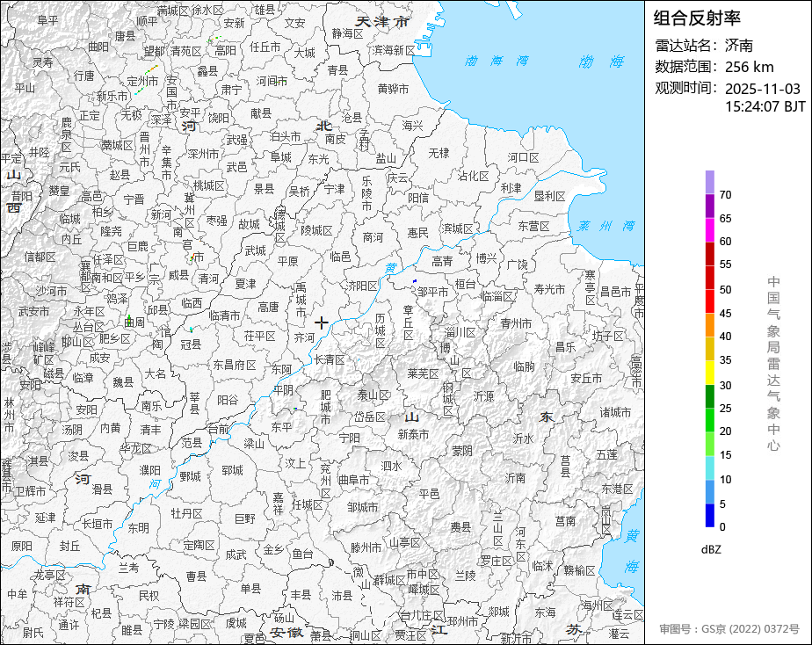Click the 泰山区 map label
This screenshot has height=645, width=812.
click(373, 395)
